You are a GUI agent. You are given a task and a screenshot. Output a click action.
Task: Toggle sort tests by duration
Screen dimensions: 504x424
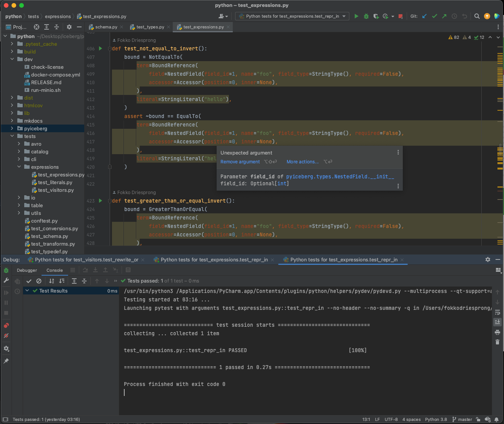click(x=62, y=281)
